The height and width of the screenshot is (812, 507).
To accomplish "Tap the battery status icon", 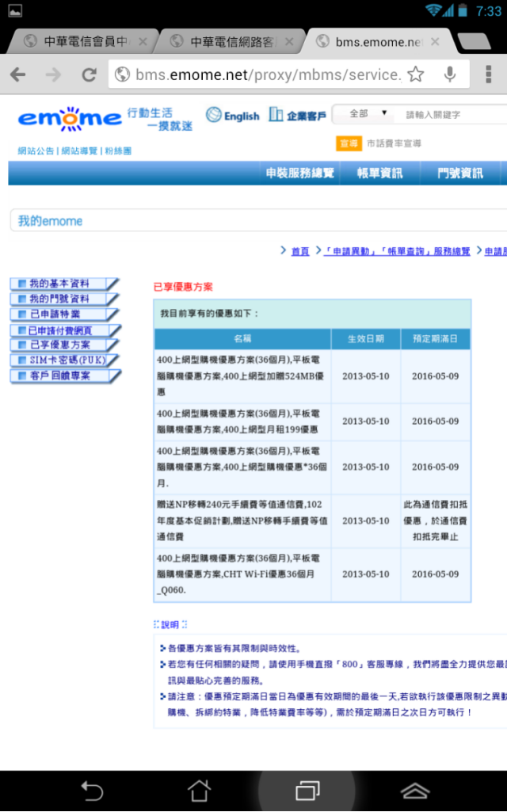I will click(463, 10).
